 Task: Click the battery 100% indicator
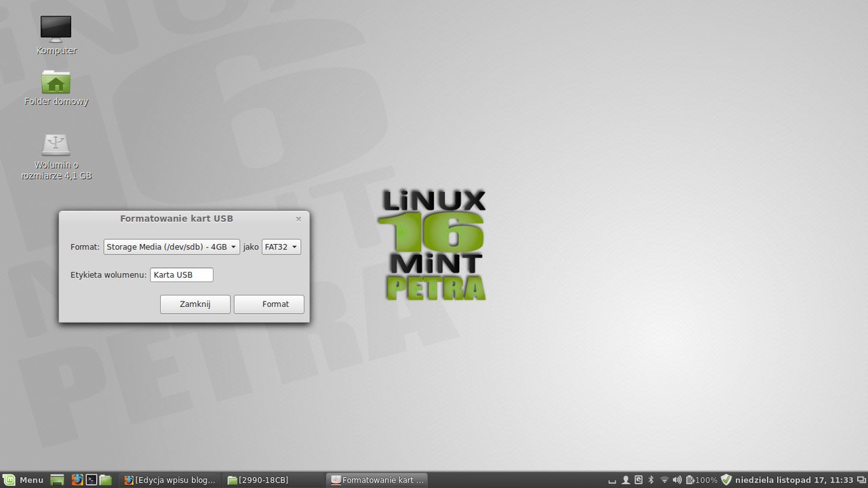coord(702,480)
